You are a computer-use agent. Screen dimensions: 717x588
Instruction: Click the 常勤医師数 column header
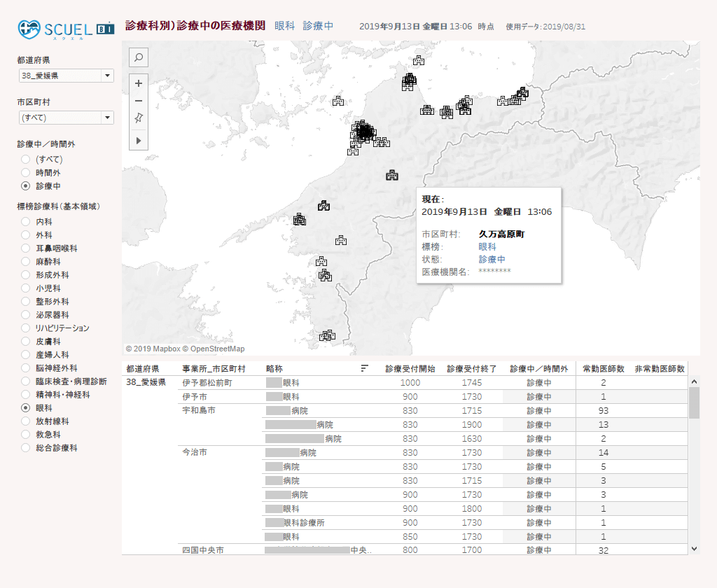tap(604, 368)
